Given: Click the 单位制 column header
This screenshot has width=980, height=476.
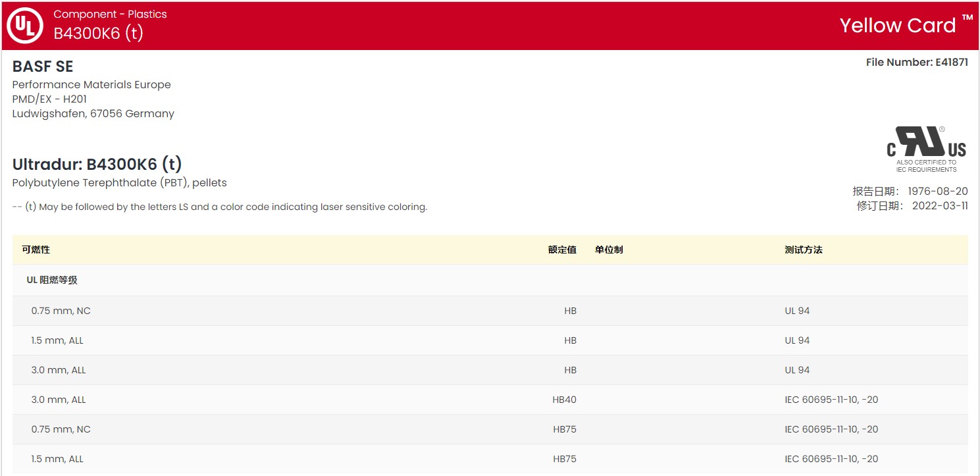Looking at the screenshot, I should click(x=609, y=250).
